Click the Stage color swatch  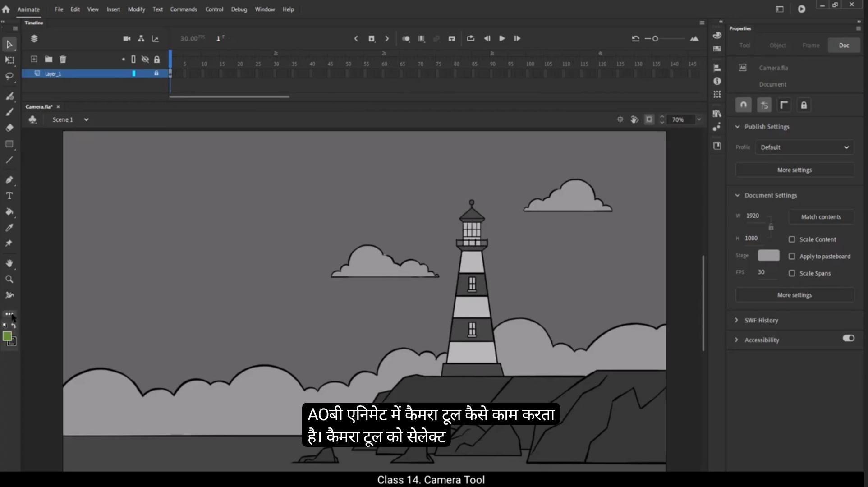[768, 256]
